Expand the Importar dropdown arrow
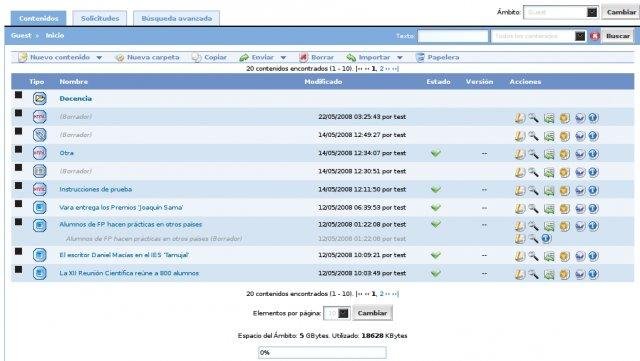Viewport: 640px width, 361px height. (x=400, y=58)
